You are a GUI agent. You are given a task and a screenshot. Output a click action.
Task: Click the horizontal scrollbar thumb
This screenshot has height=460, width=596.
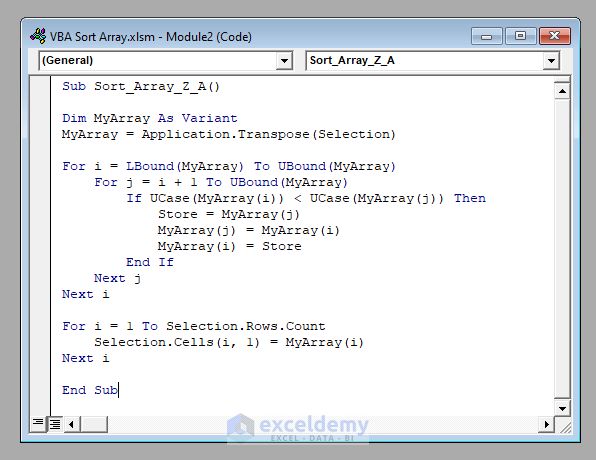94,424
